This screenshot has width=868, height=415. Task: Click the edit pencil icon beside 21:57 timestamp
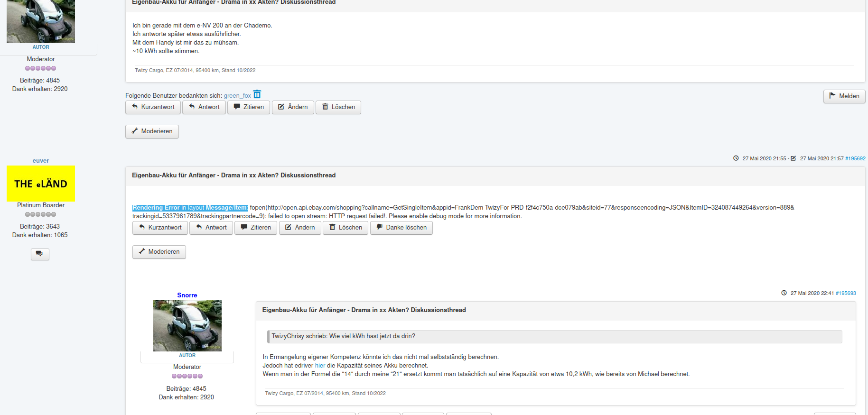793,158
